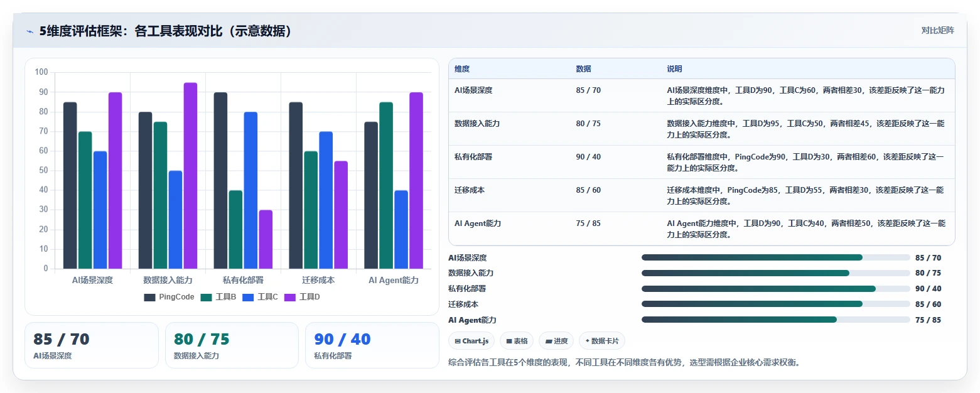Click the 工具B bar in 私有化部署 group
980x393 pixels.
[x=236, y=229]
